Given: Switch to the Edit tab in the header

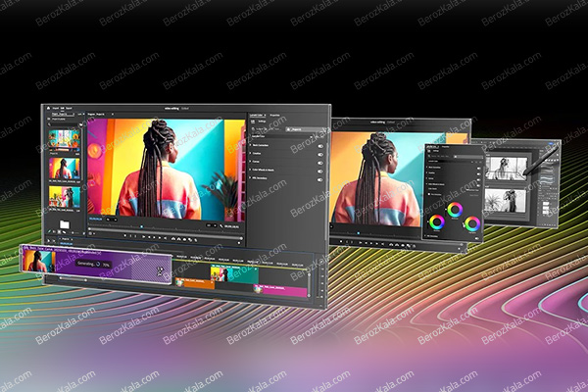Looking at the screenshot, I should coord(63,108).
